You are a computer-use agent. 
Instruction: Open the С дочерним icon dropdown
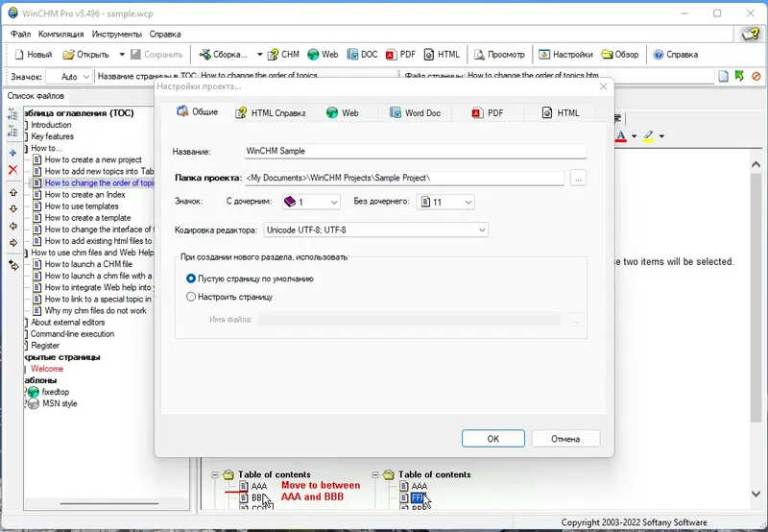[311, 202]
